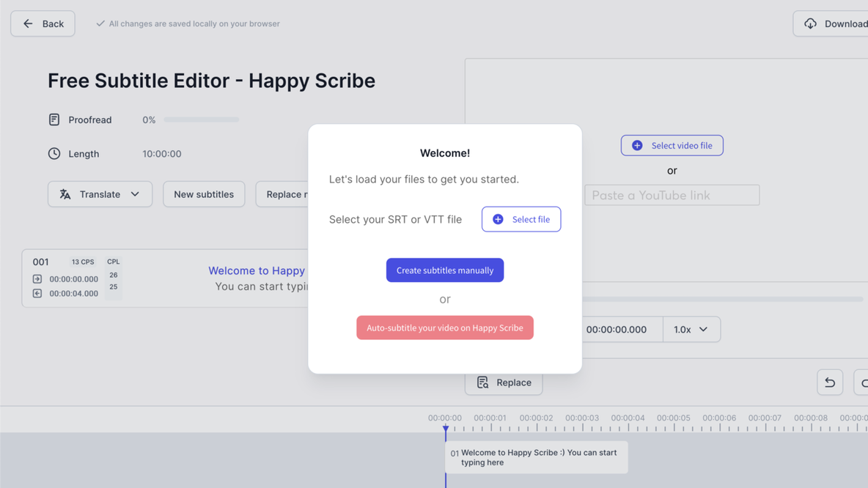Image resolution: width=868 pixels, height=488 pixels.
Task: Expand the 1.0x playback speed dropdown
Action: [x=691, y=330]
